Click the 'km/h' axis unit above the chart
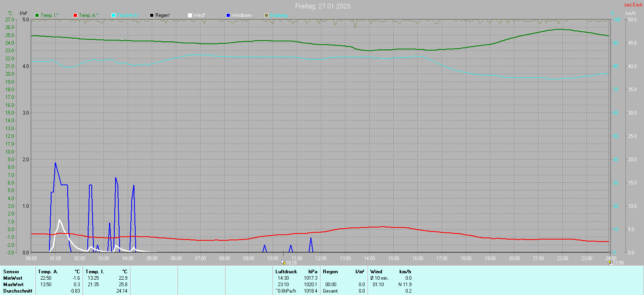Viewport: 644px width, 295px height. 631,13
